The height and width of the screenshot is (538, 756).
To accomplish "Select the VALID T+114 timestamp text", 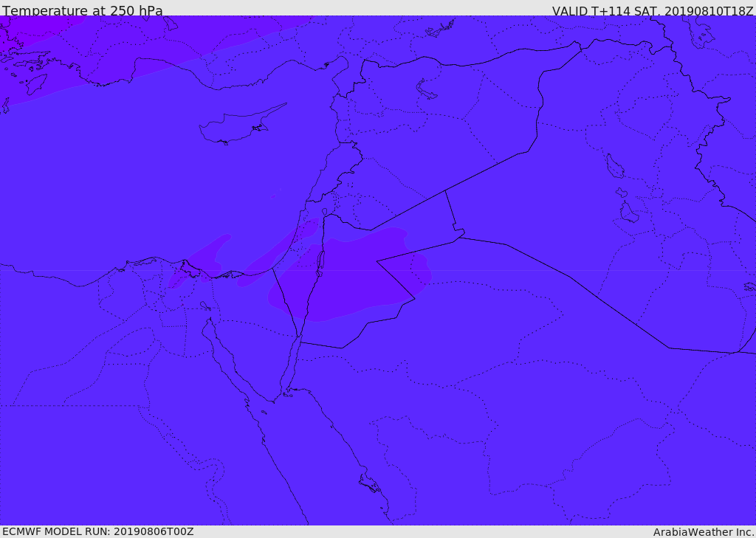I will coord(653,11).
